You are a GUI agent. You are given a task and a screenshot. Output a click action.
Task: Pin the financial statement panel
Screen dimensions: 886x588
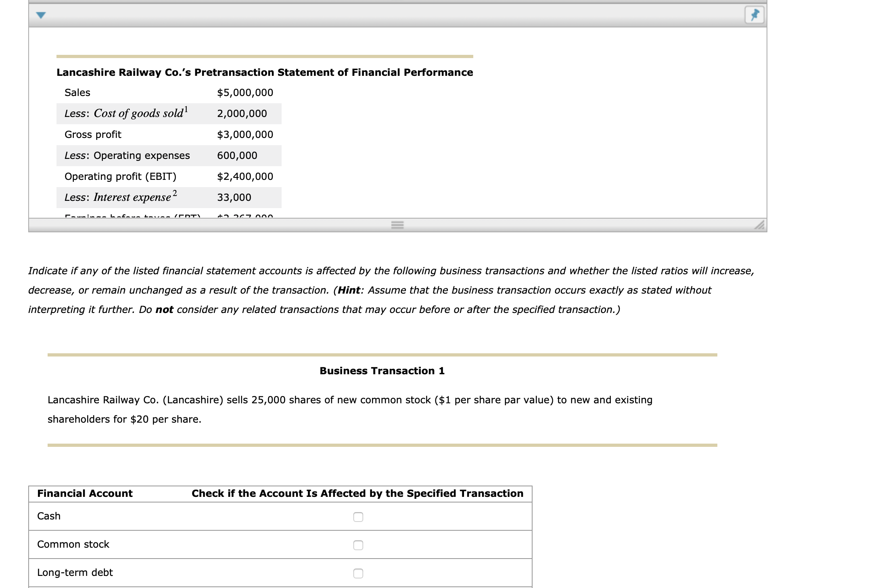tap(754, 15)
